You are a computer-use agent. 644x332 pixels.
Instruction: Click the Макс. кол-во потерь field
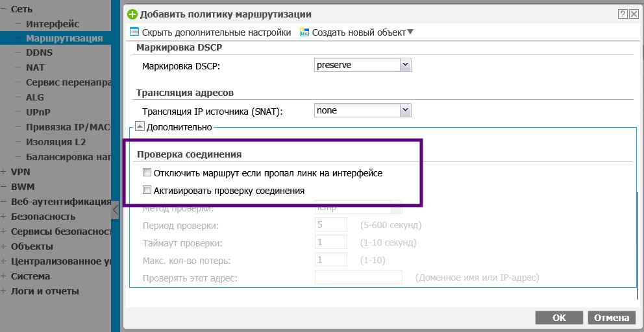click(x=331, y=260)
